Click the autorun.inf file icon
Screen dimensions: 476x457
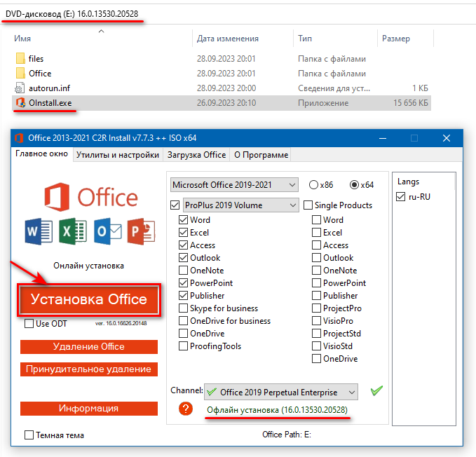point(20,88)
